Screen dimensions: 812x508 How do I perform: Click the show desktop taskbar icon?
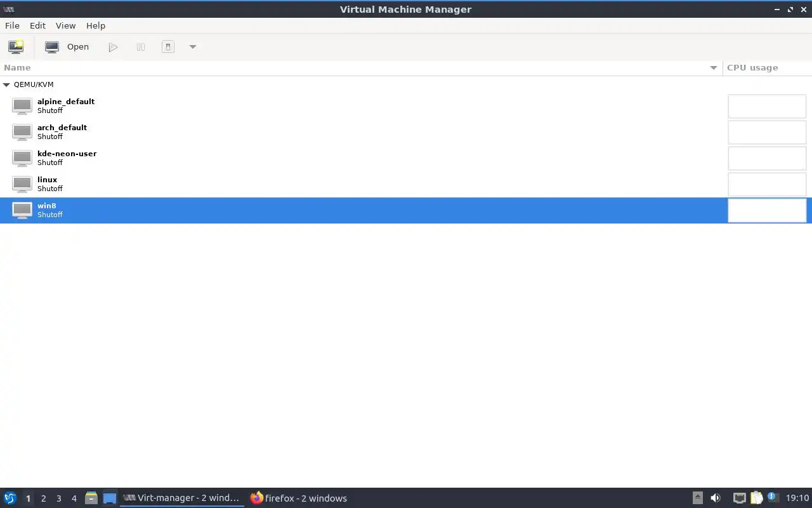pos(110,498)
